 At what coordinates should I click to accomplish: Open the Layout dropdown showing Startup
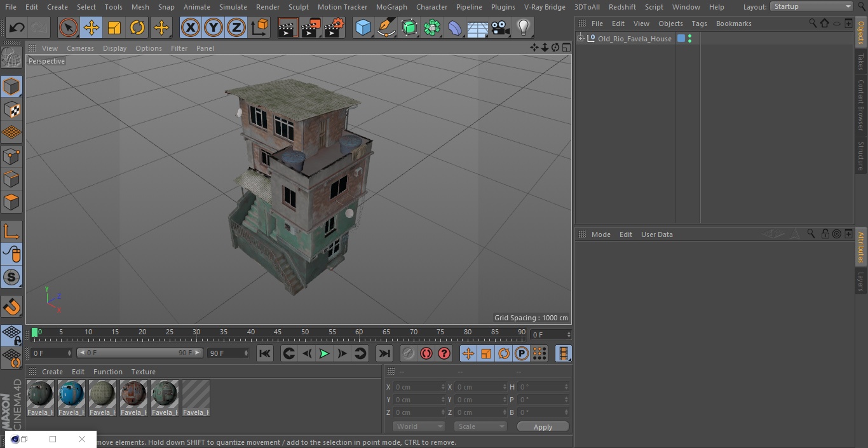[812, 6]
